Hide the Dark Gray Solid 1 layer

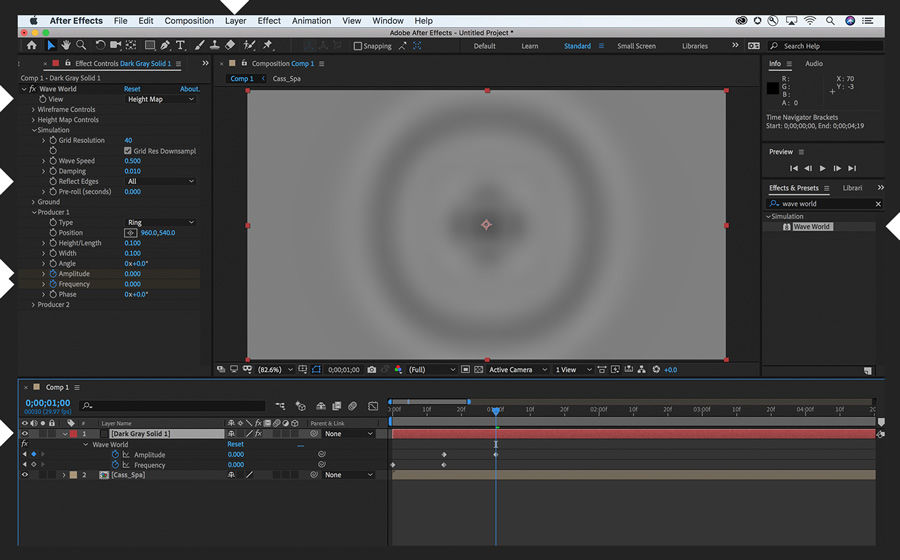coord(25,434)
